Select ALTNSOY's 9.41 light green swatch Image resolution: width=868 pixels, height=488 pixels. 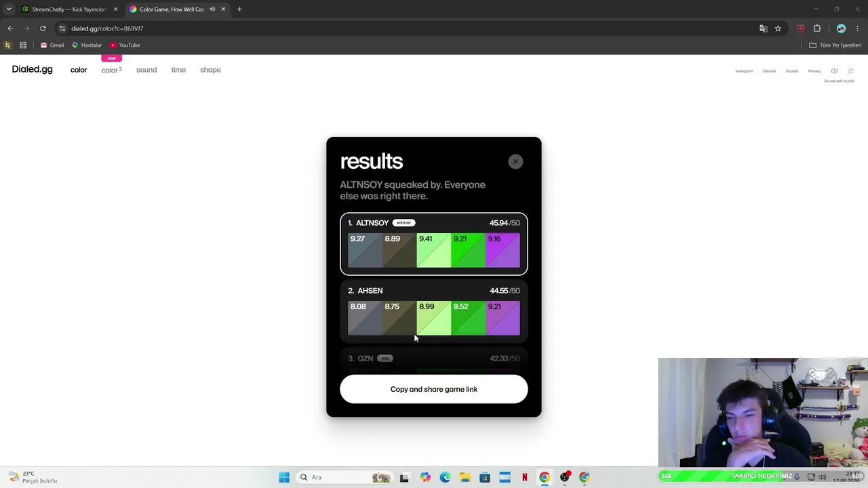pos(434,250)
